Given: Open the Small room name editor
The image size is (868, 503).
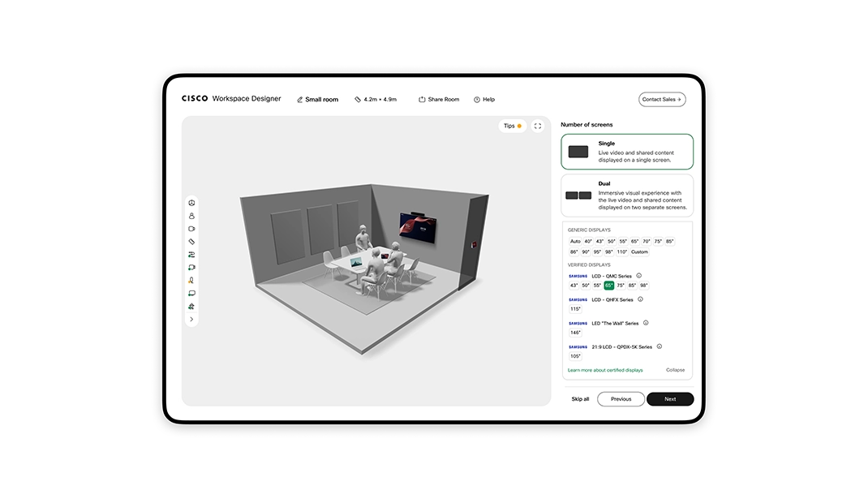Looking at the screenshot, I should 318,100.
